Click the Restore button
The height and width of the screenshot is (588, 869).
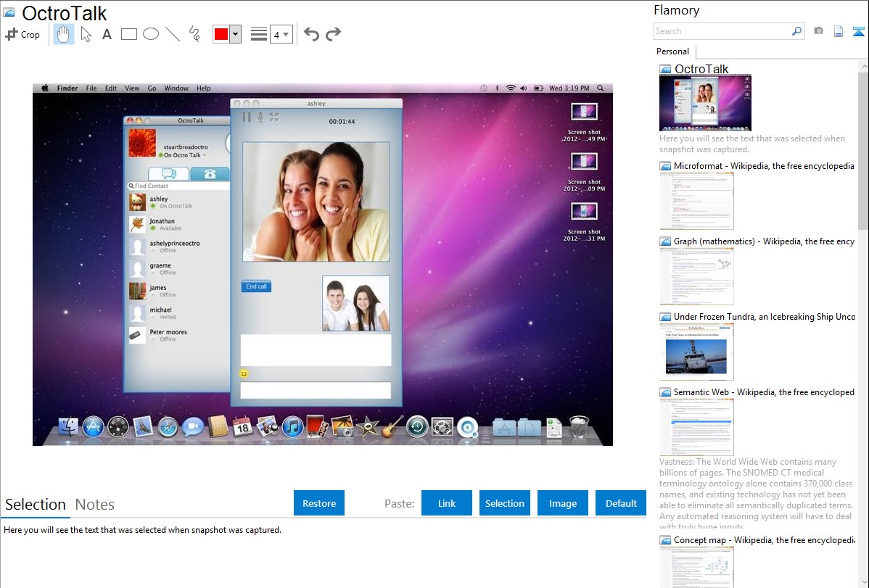click(319, 503)
